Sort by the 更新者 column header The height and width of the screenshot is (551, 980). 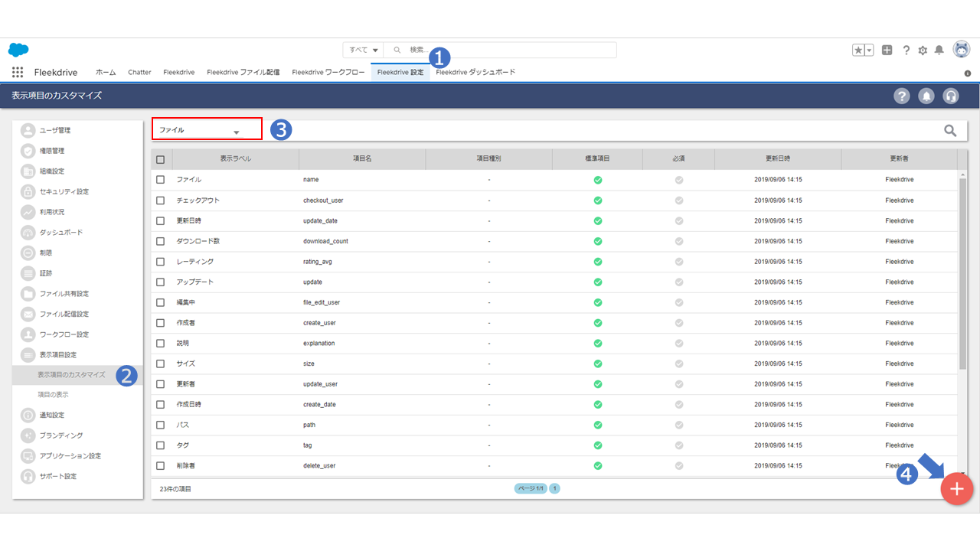899,159
